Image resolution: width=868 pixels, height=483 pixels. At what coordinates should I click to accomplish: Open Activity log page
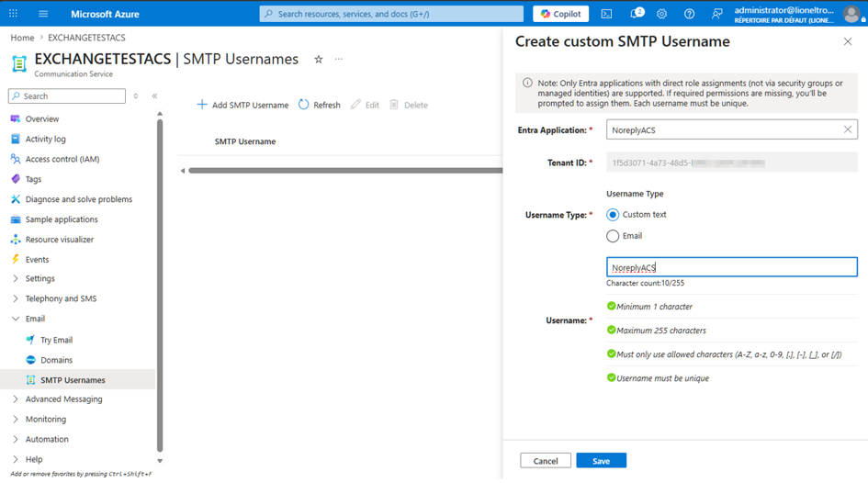tap(45, 139)
